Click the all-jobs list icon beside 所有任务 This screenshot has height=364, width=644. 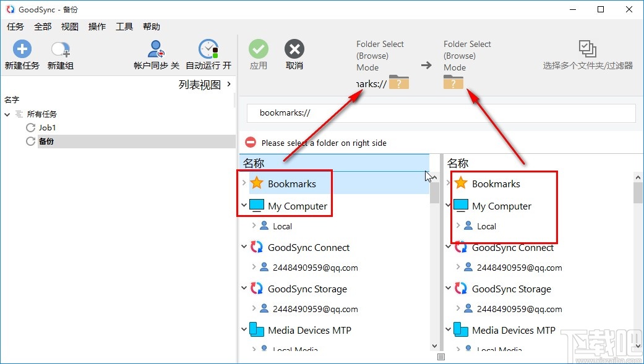(x=19, y=114)
